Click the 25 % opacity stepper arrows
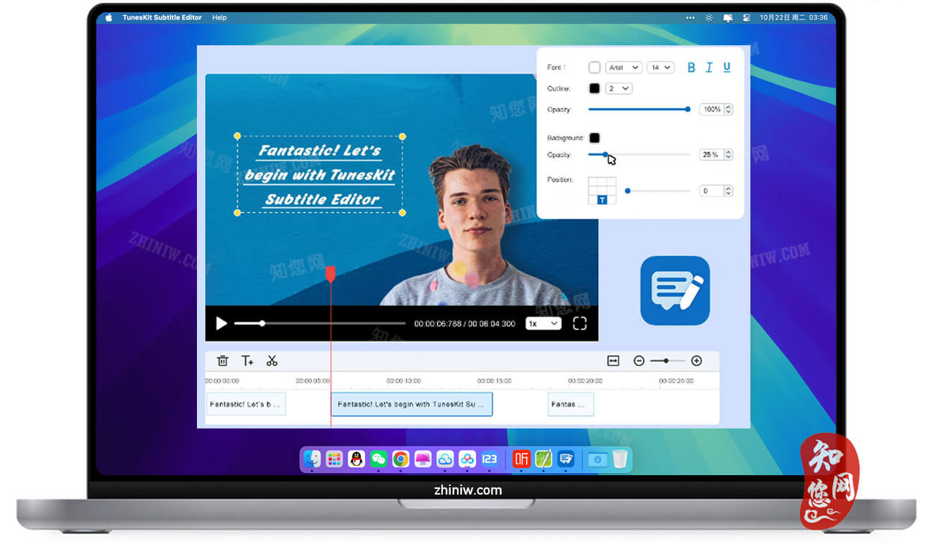This screenshot has height=560, width=933. click(x=728, y=155)
